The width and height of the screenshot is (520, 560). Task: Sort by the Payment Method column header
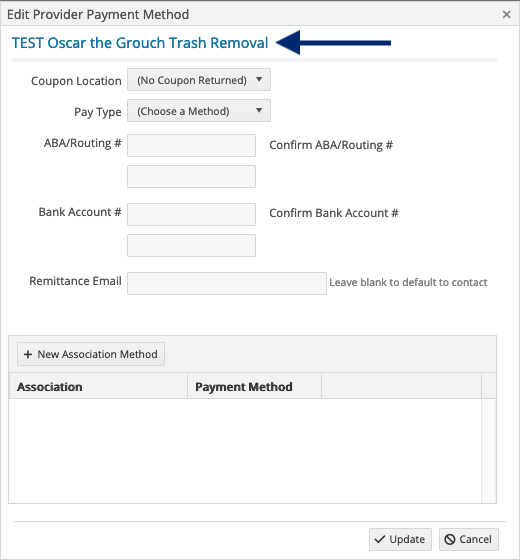click(x=254, y=386)
